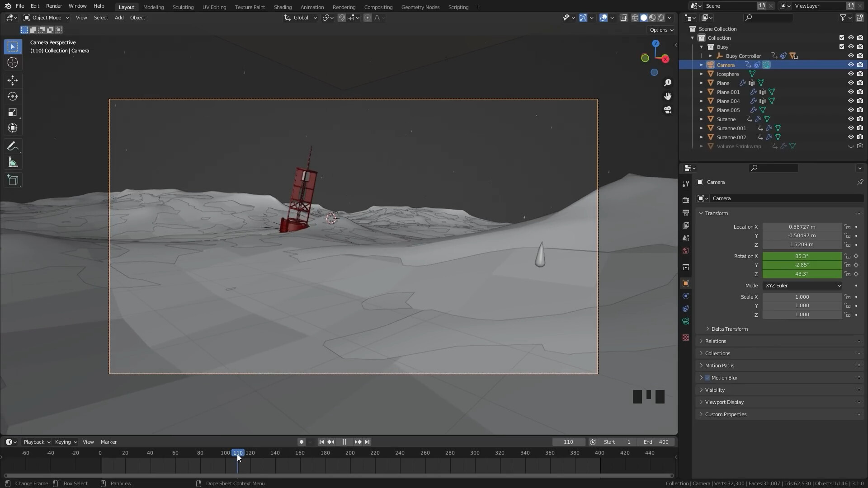Select the Annotate tool

(12, 146)
